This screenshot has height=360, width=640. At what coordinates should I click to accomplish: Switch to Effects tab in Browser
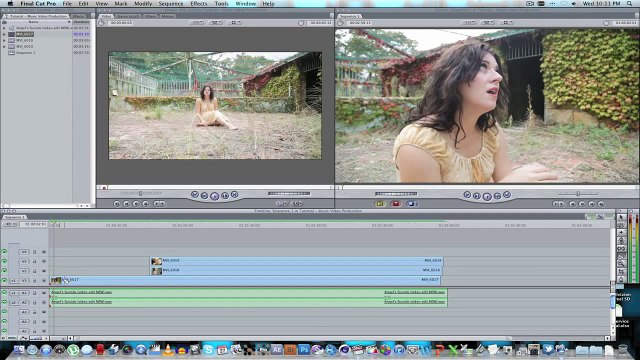pos(78,16)
